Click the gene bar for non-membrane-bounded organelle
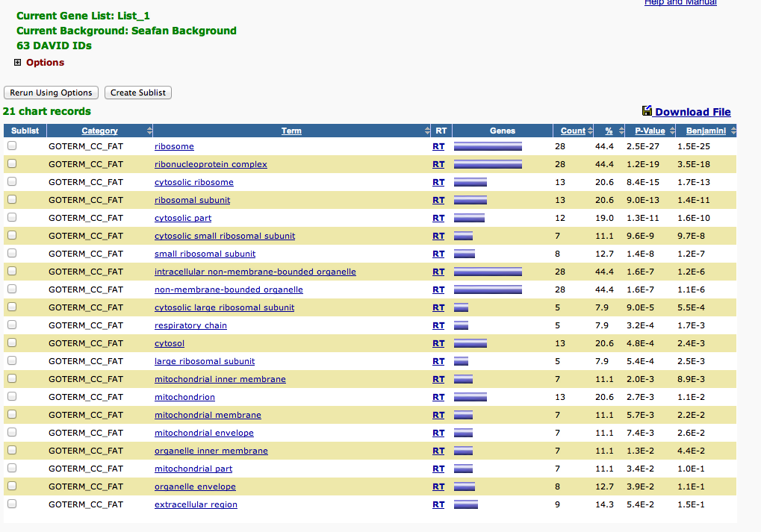 (488, 290)
